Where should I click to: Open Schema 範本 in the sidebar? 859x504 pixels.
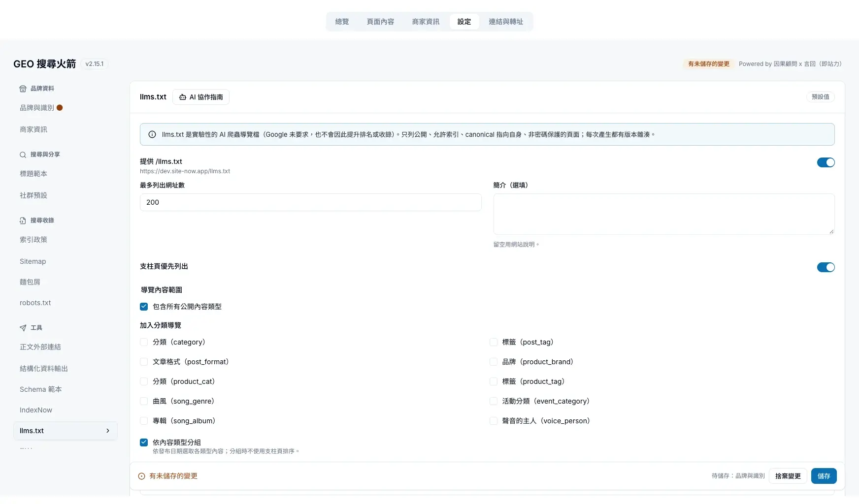pyautogui.click(x=41, y=389)
